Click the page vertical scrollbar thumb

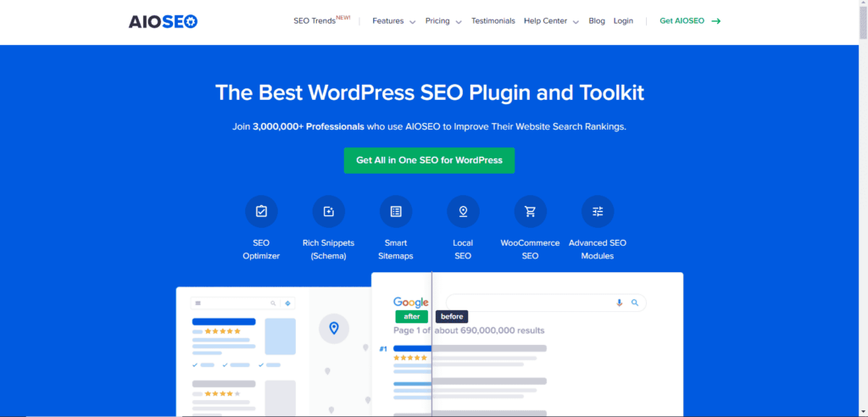(863, 23)
